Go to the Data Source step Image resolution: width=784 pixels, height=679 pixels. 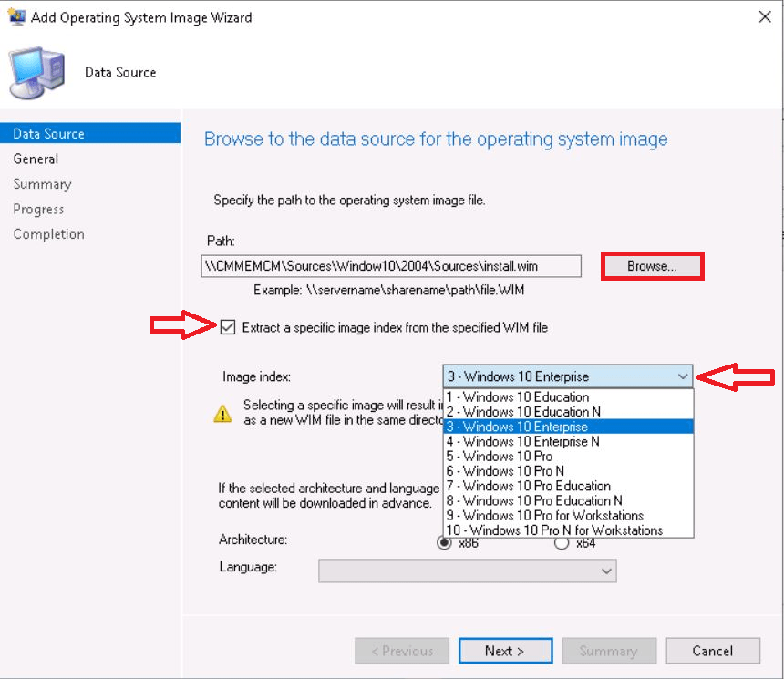[x=48, y=134]
